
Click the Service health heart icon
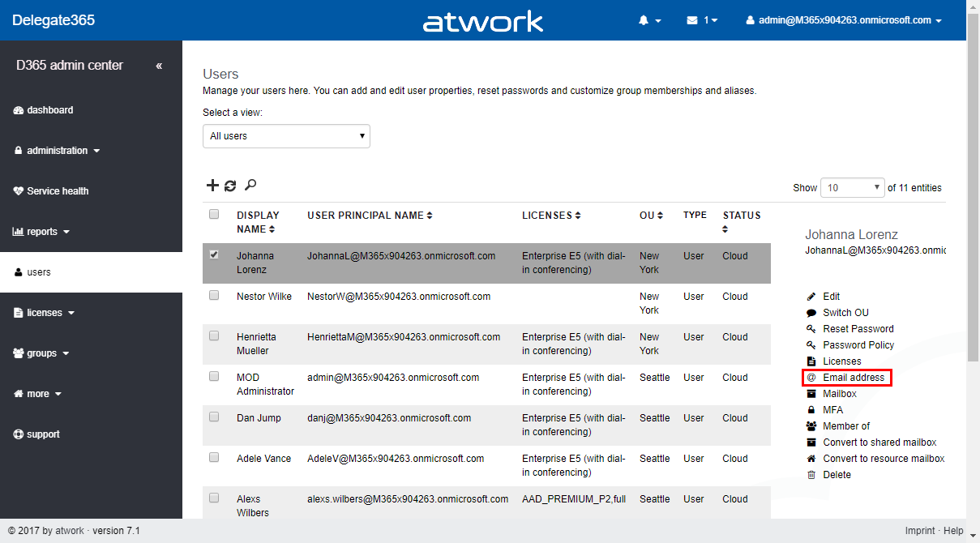[x=19, y=191]
